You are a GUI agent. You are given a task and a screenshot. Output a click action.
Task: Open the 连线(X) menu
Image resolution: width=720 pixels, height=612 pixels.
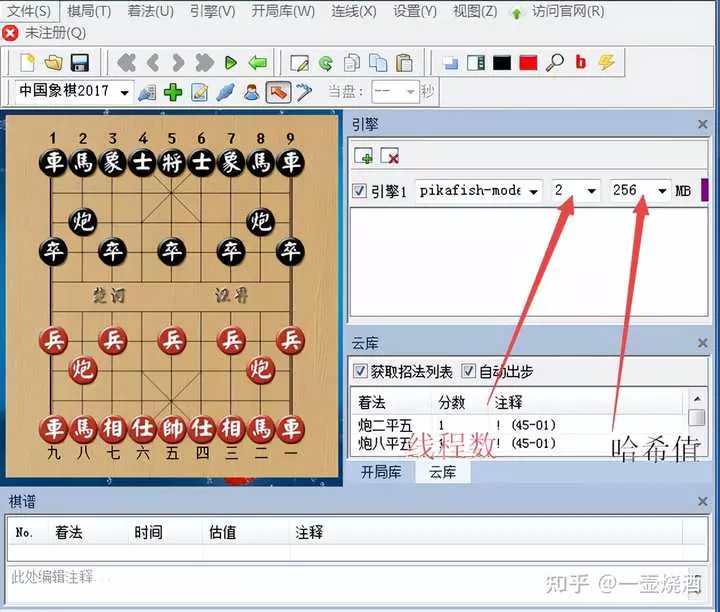[354, 11]
